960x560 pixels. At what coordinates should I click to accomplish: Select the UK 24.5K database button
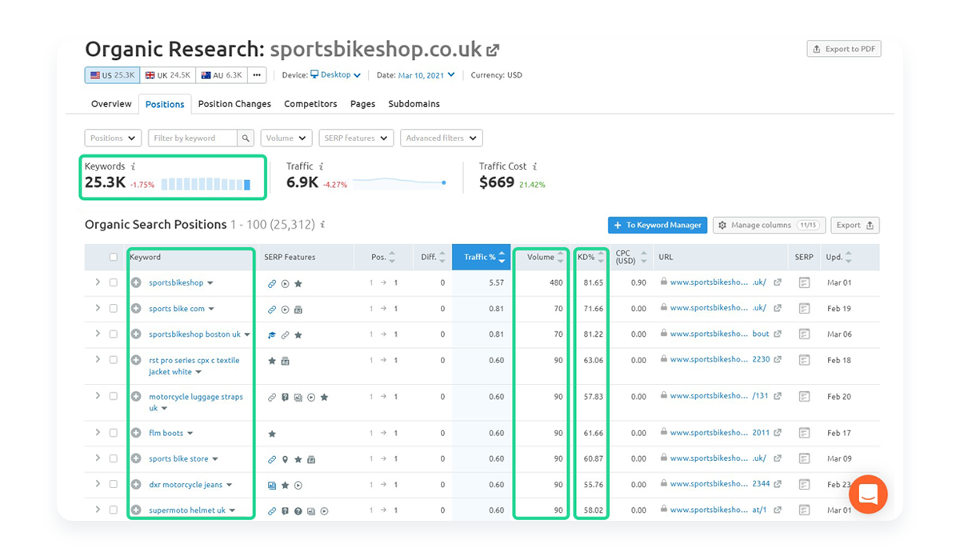(x=168, y=75)
